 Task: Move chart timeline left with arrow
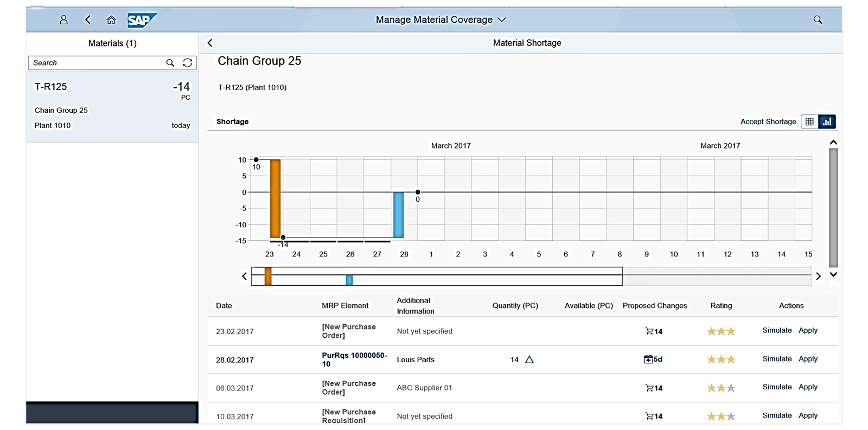244,277
